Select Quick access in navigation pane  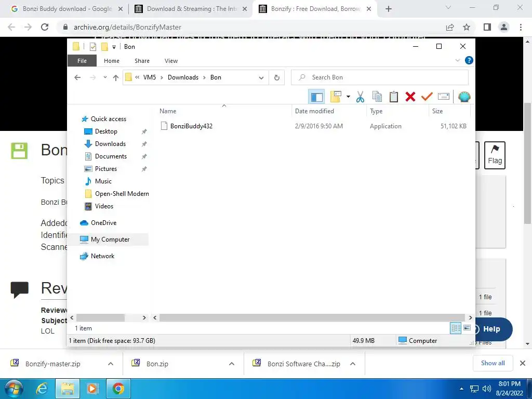tap(108, 119)
